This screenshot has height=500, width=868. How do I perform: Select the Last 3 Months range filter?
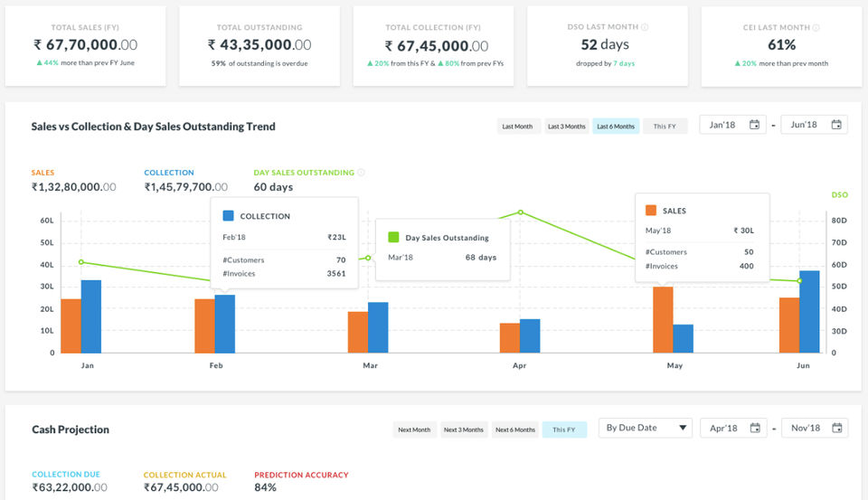(x=566, y=127)
